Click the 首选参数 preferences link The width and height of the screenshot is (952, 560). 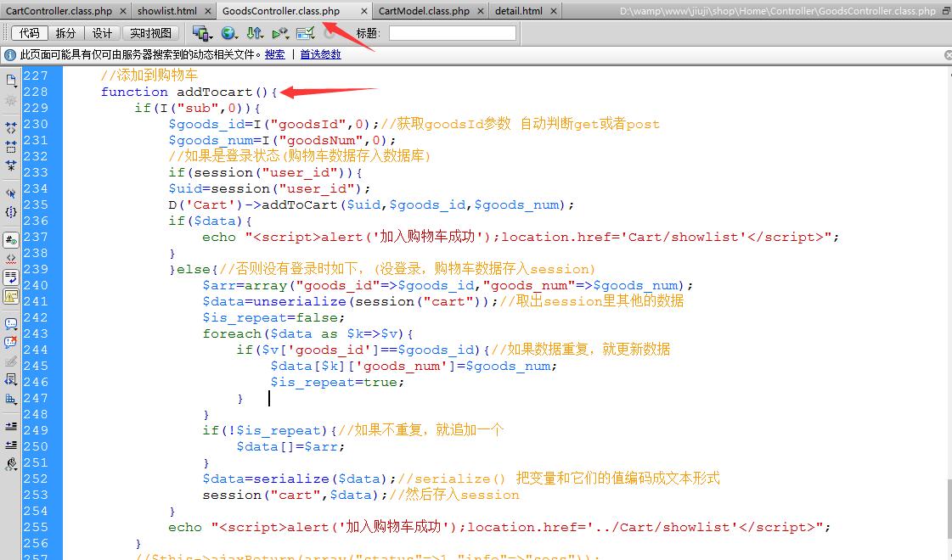(320, 54)
